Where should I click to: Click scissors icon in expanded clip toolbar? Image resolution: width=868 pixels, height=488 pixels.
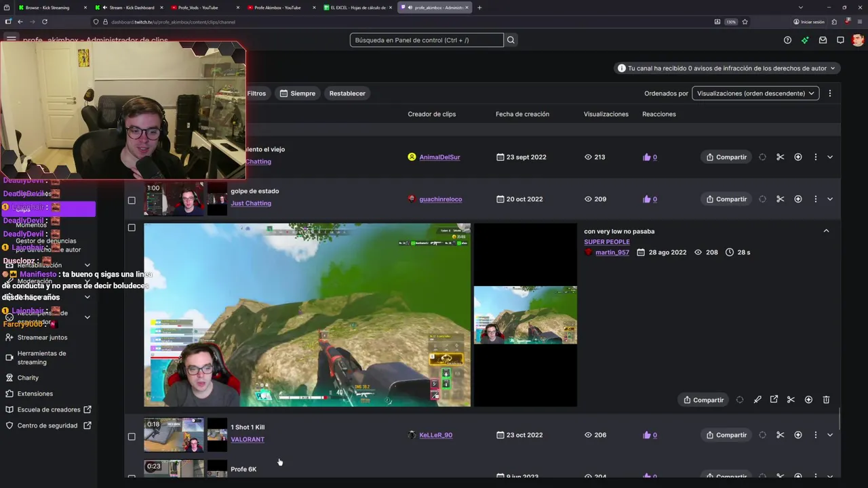(791, 400)
